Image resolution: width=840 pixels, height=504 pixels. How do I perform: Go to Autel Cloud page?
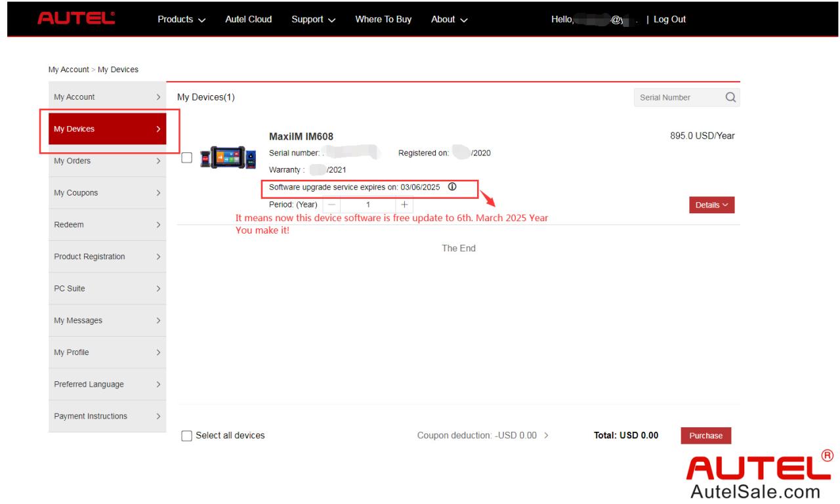(249, 19)
